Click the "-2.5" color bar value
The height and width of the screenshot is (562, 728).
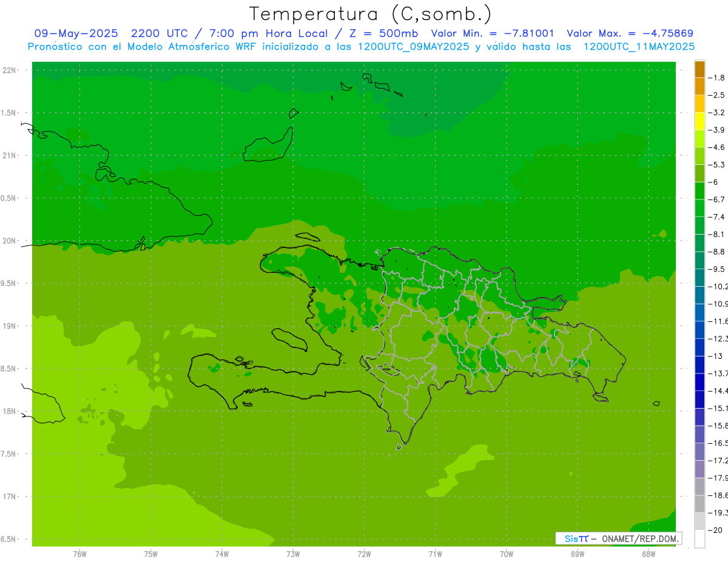point(718,95)
